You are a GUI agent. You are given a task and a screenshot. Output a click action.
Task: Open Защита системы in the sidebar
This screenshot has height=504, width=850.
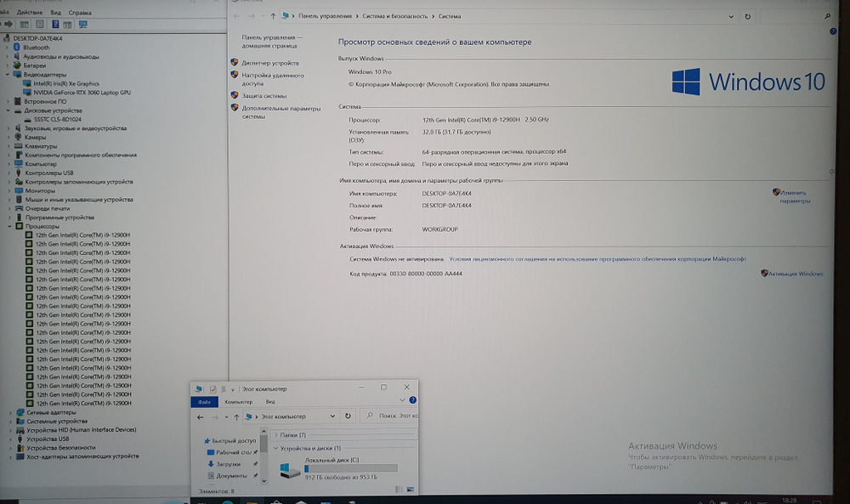pos(263,95)
